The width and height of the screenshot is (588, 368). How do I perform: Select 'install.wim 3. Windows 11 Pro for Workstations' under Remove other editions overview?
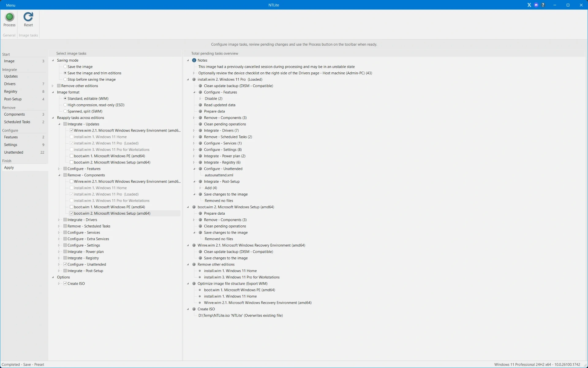click(242, 277)
